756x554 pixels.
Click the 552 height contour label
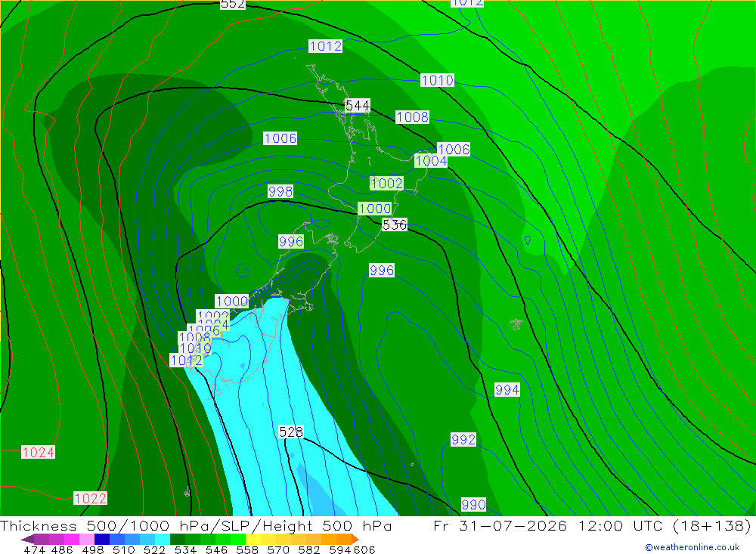point(233,5)
